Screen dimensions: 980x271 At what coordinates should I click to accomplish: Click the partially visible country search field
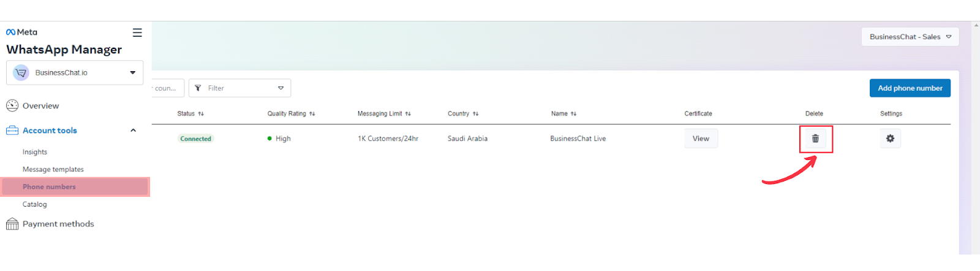click(x=167, y=88)
